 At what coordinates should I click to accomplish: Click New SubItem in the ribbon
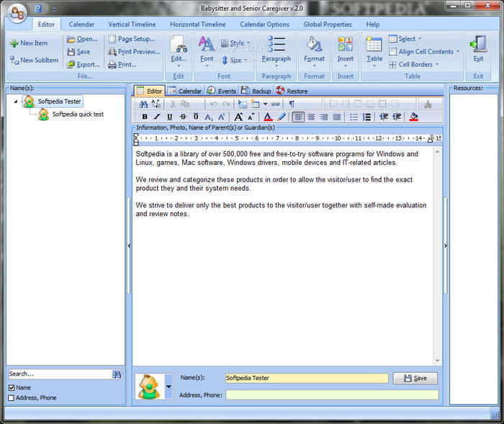[34, 60]
